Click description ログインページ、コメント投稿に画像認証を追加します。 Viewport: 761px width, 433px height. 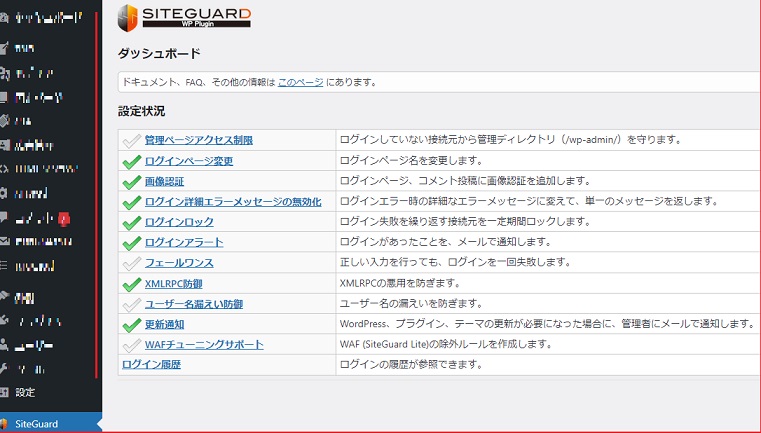(465, 181)
